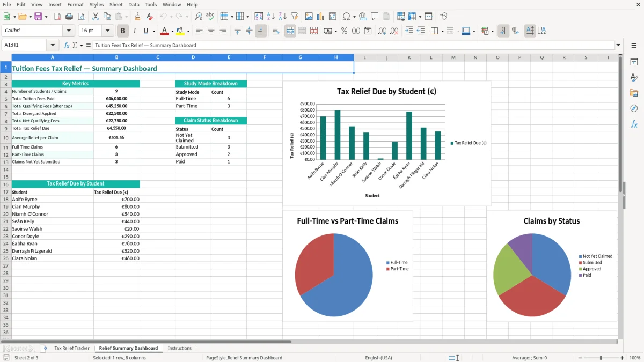Viewport: 644px width, 362px height.
Task: Click the AutoFilter funnel icon
Action: (294, 17)
